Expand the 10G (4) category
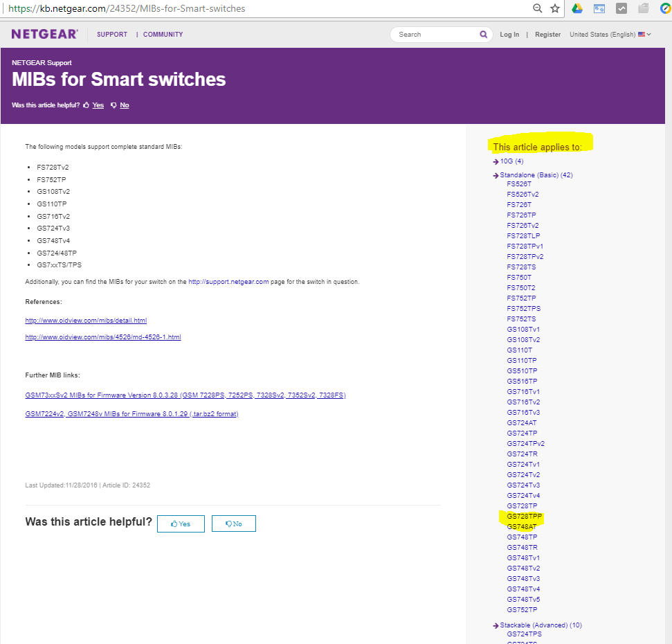Viewport: 672px width, 644px height. [511, 161]
